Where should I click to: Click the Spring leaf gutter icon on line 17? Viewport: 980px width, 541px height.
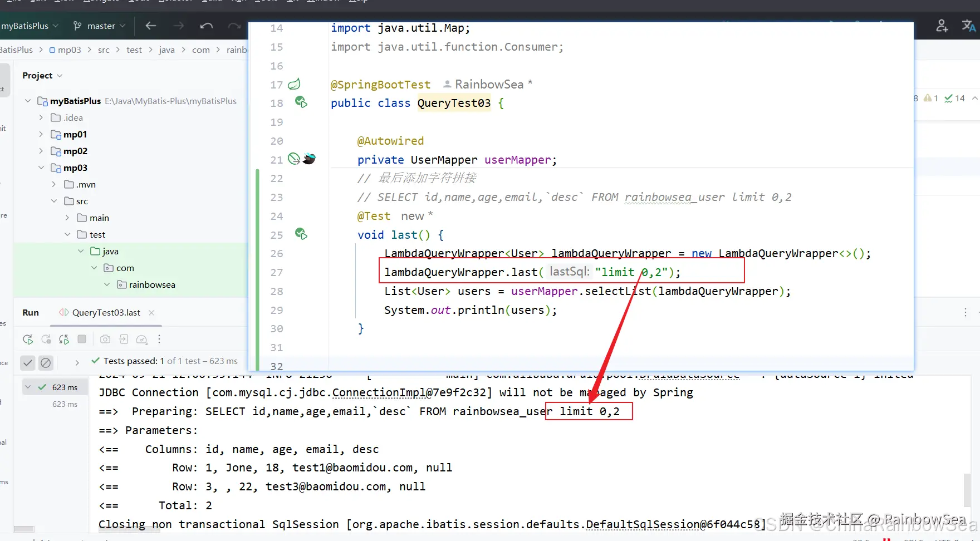[x=294, y=84]
